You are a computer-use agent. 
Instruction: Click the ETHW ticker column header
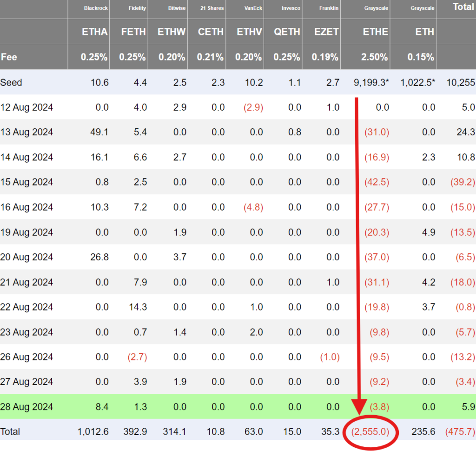tap(172, 32)
